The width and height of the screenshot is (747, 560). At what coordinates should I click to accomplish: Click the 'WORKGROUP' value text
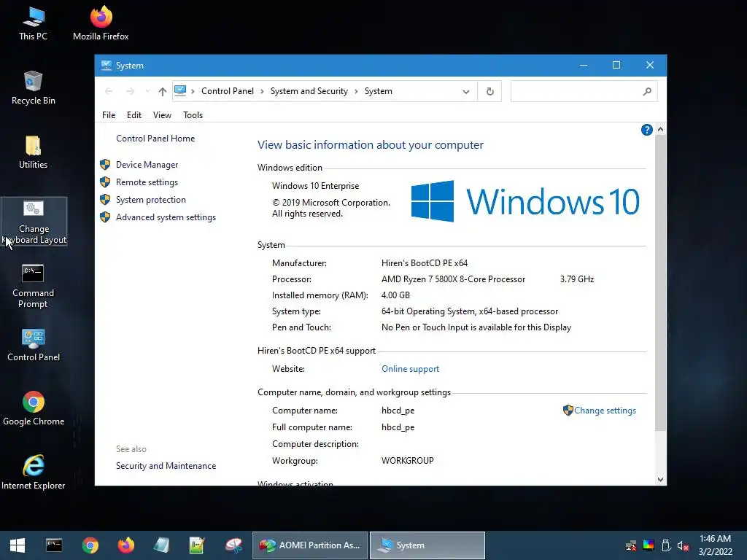407,461
